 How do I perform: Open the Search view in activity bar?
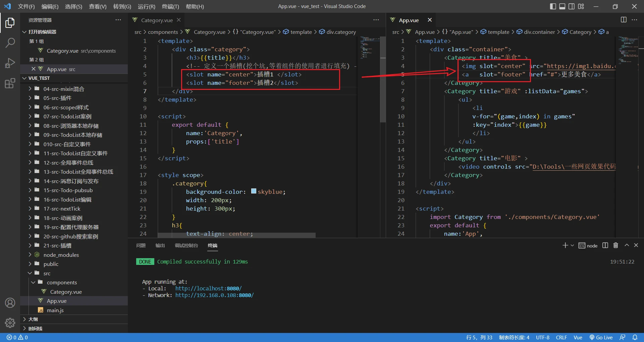[10, 43]
